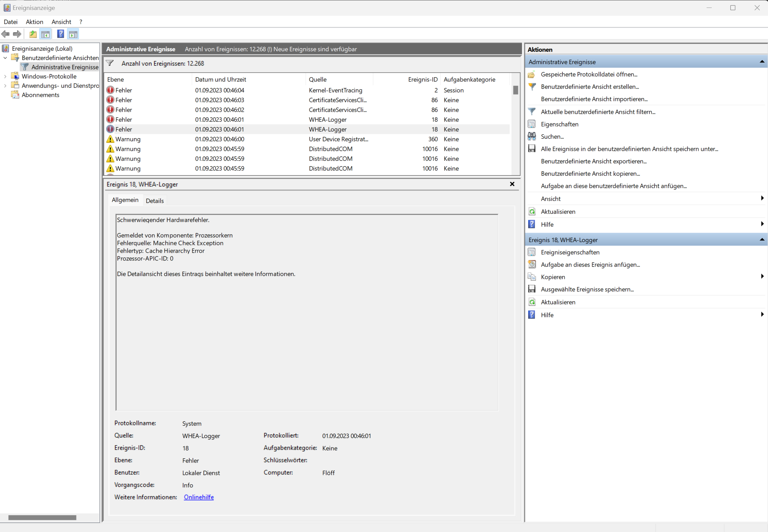Click the blue help toolbar icon

(60, 34)
